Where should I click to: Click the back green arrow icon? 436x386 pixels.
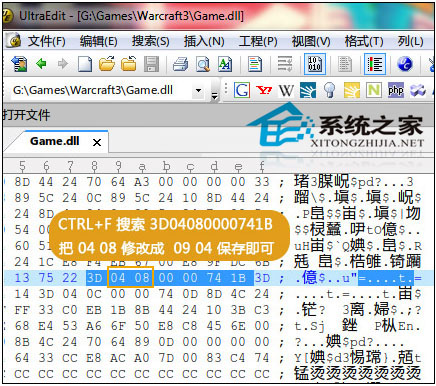[41, 63]
